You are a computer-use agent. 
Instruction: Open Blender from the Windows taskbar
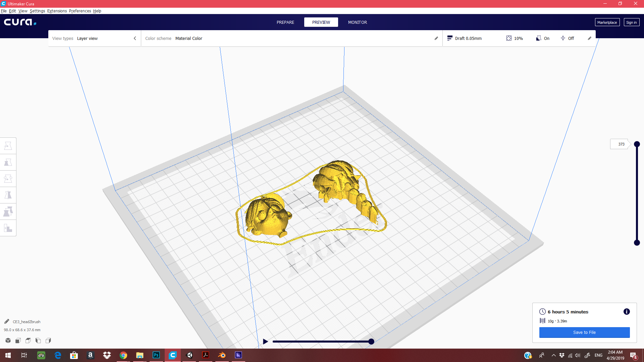222,355
